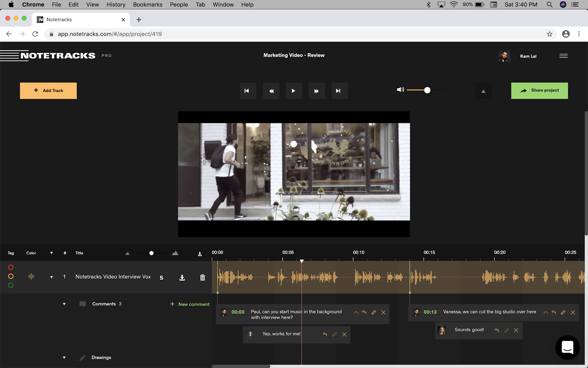This screenshot has width=588, height=368.
Task: Toggle solo on the Interview Vox track
Action: pyautogui.click(x=161, y=278)
